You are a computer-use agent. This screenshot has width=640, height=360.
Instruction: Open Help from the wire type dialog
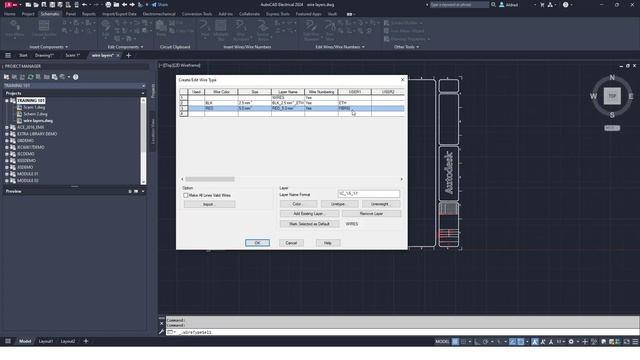pyautogui.click(x=327, y=243)
